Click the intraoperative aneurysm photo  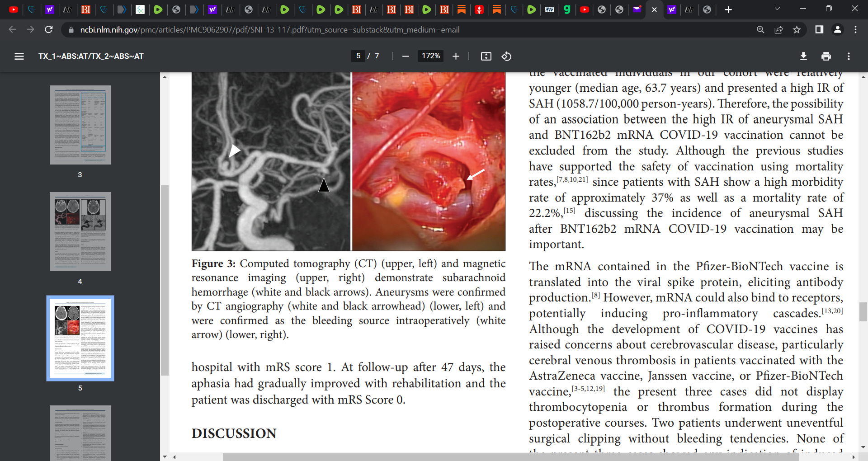click(x=429, y=161)
